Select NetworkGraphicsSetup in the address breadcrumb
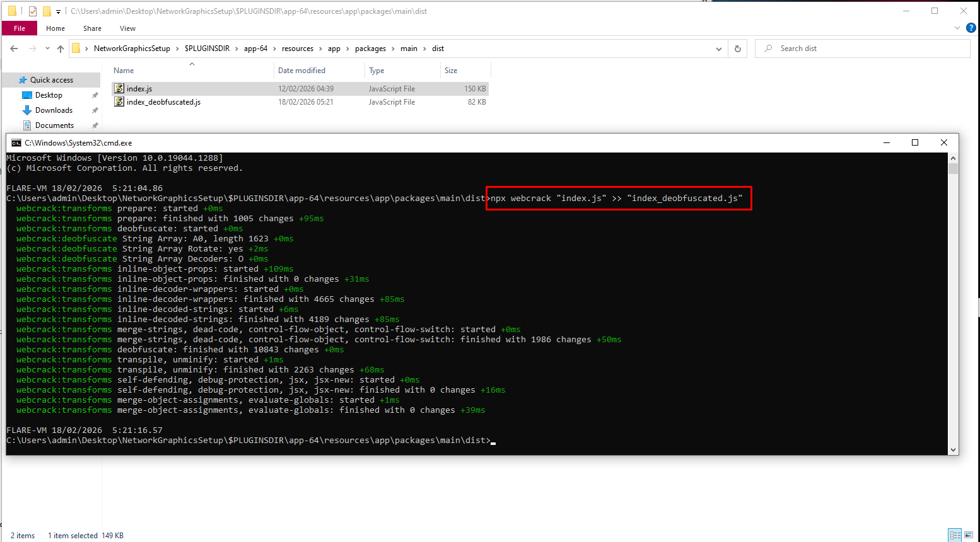The height and width of the screenshot is (542, 980). 132,49
